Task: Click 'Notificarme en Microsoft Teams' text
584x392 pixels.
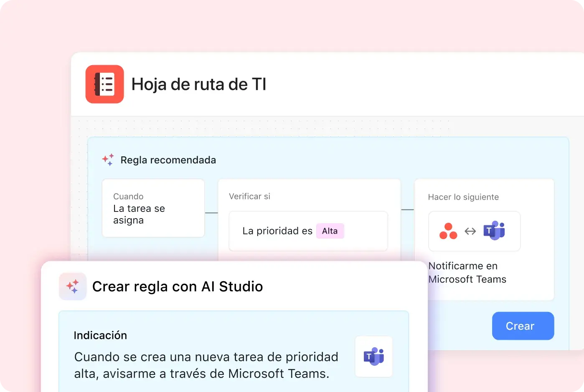Action: (467, 272)
